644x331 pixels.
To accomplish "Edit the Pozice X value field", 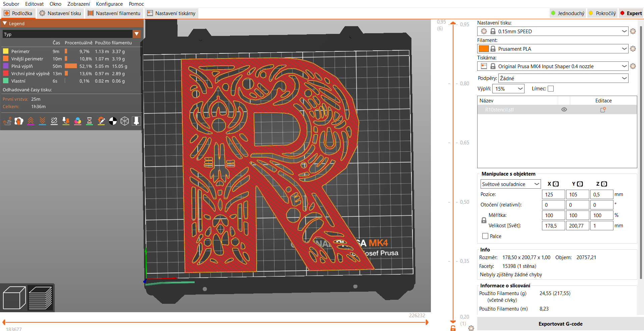I will [x=553, y=194].
